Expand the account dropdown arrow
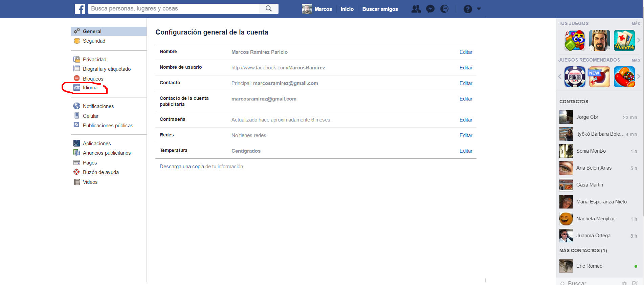644x285 pixels. (479, 9)
